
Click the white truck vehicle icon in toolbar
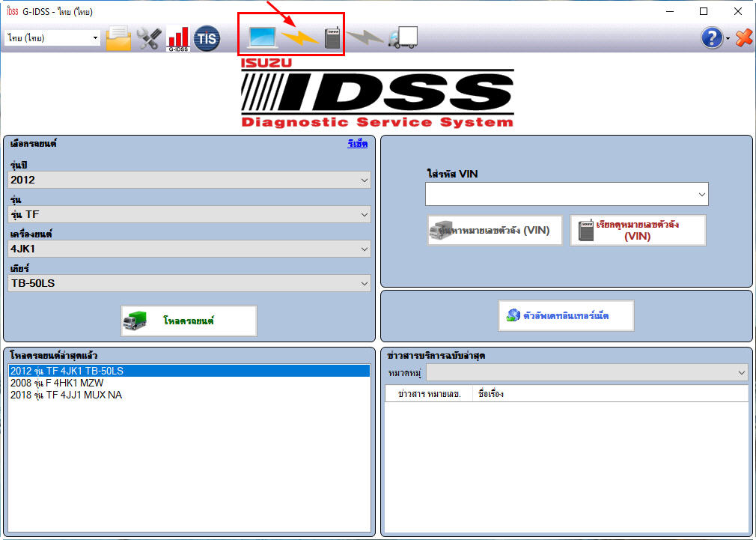pyautogui.click(x=403, y=37)
